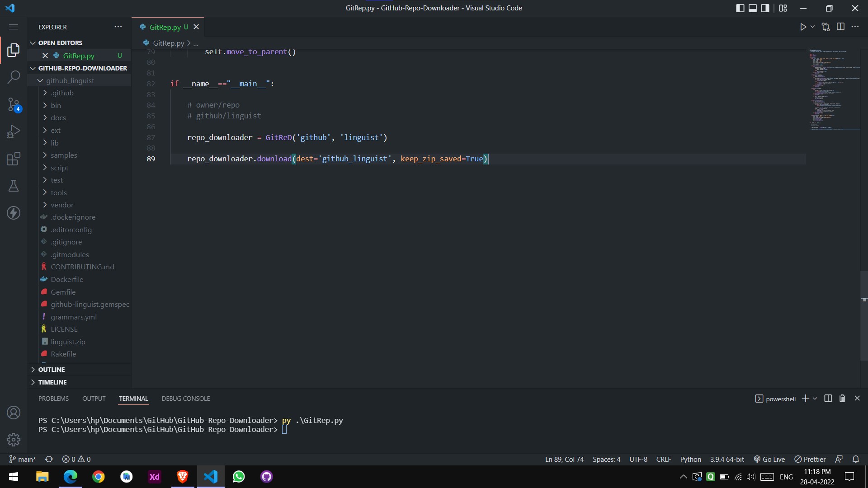Click the code minimap preview
The width and height of the screenshot is (868, 488).
[x=834, y=89]
